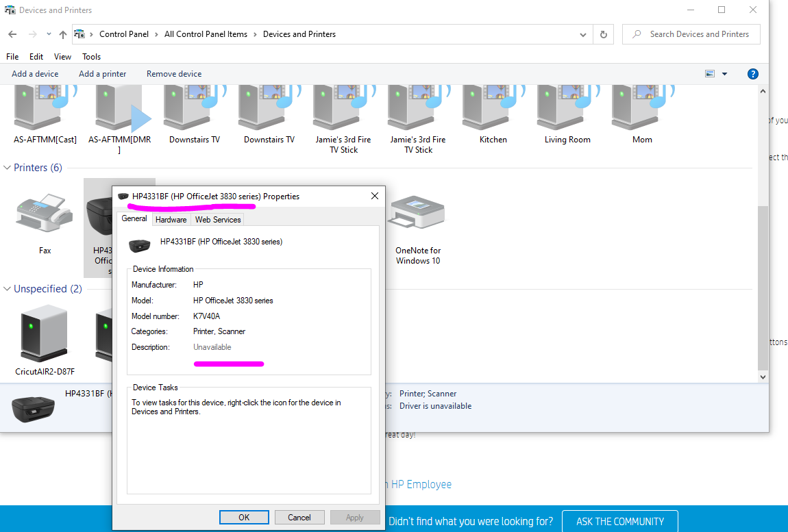Expand the Control Panel breadcrumb chevron
This screenshot has width=788, height=532.
point(156,34)
